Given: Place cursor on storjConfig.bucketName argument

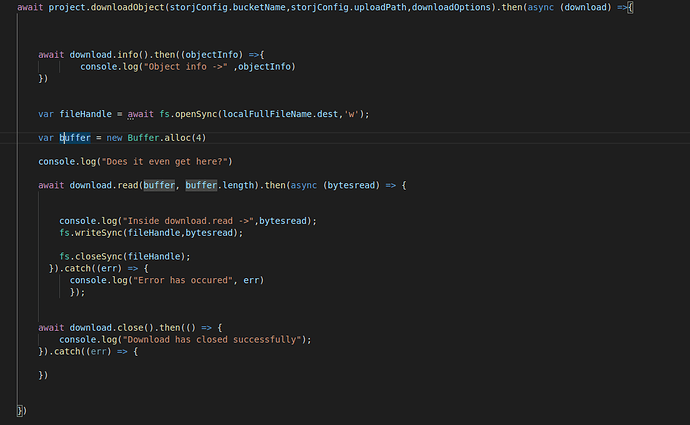Looking at the screenshot, I should 236,8.
